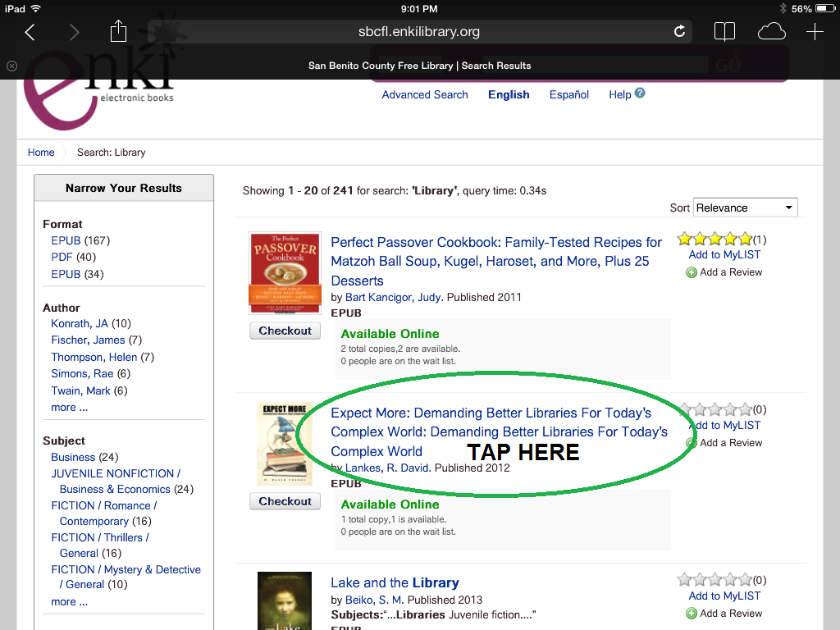
Task: Open a new tab with plus icon
Action: click(x=815, y=32)
